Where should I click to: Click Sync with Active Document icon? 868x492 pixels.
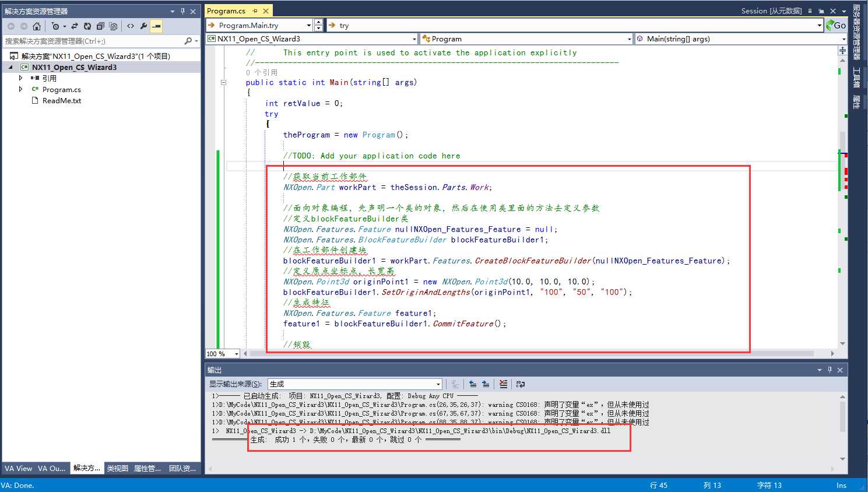coord(75,26)
